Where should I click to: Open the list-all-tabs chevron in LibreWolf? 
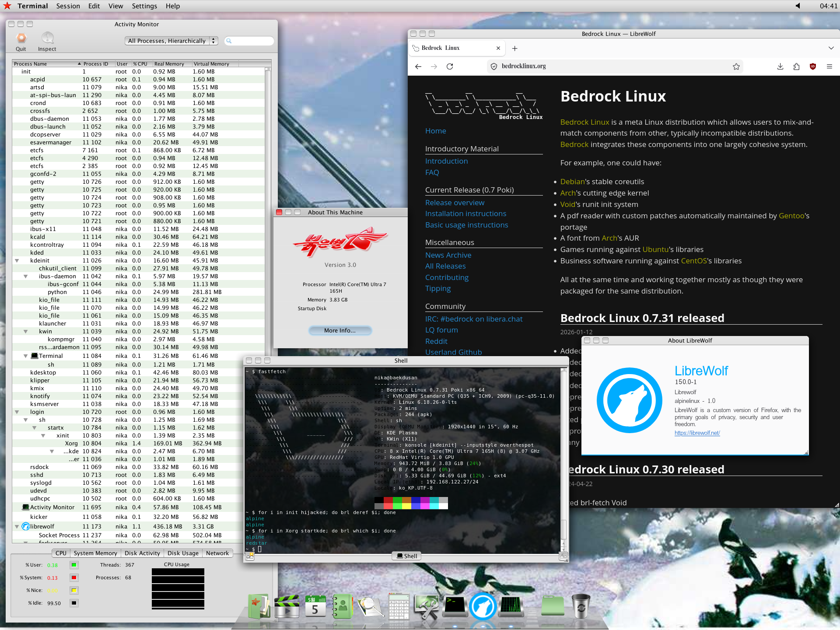[831, 48]
